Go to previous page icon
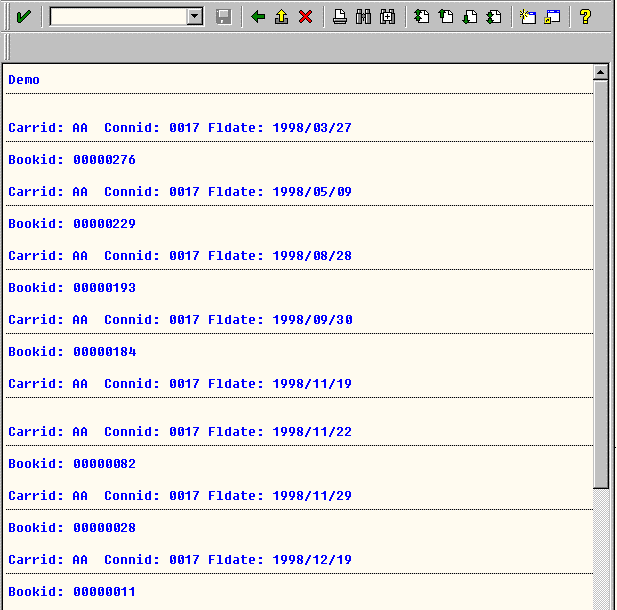This screenshot has height=610, width=617. pyautogui.click(x=446, y=17)
